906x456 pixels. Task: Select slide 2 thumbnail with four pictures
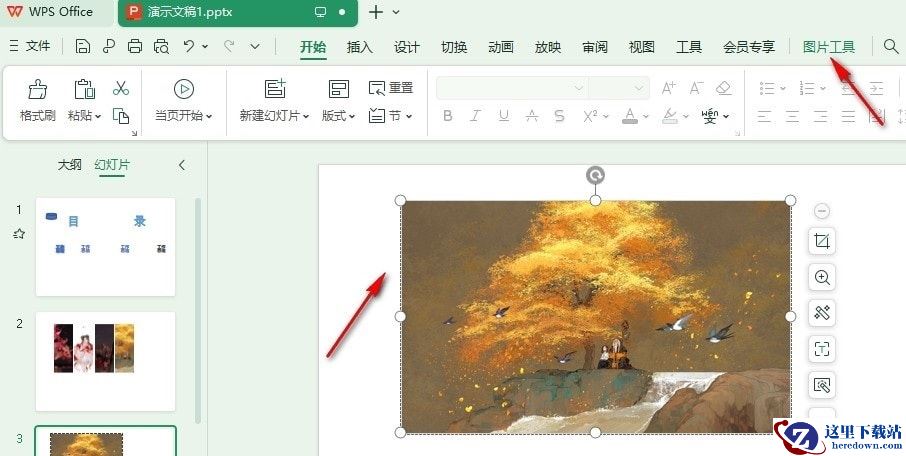pyautogui.click(x=105, y=361)
